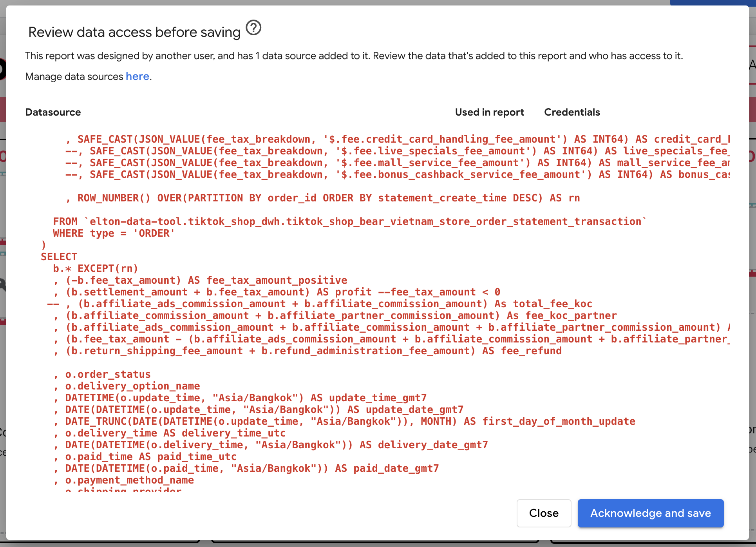
Task: Click the 'AS profit' query line
Action: (277, 292)
